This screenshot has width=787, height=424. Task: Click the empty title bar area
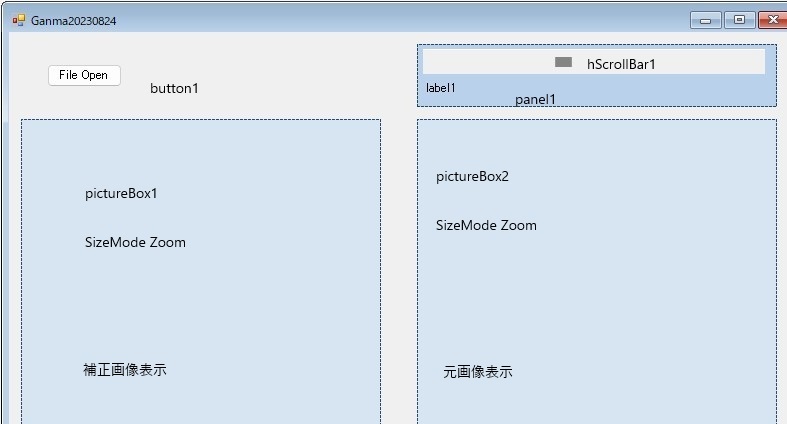(x=400, y=20)
